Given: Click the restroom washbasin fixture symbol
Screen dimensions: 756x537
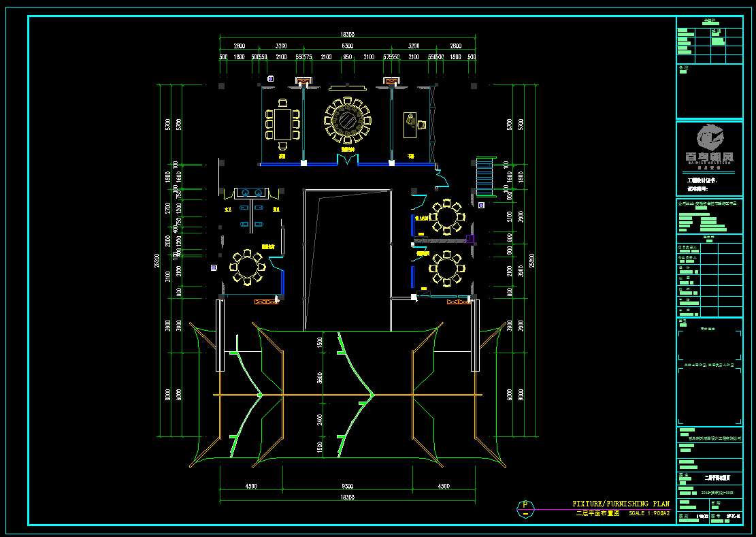Looking at the screenshot, I should [x=252, y=193].
